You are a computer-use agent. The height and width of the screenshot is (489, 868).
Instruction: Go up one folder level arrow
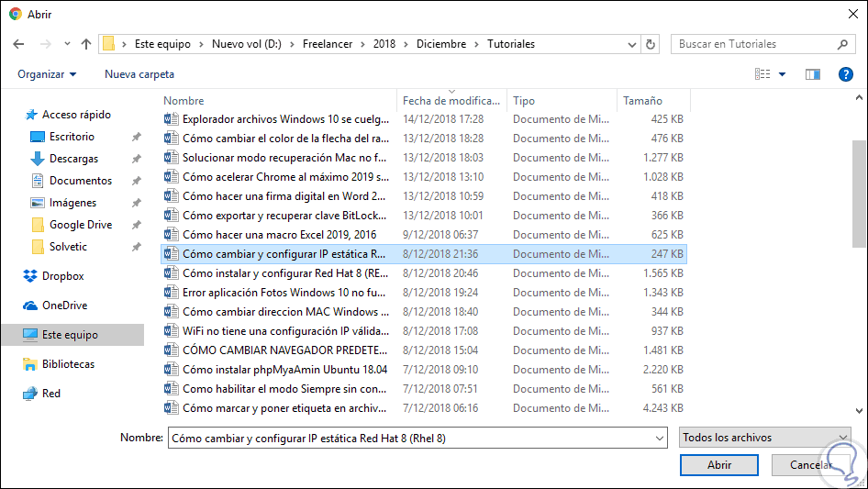click(86, 44)
